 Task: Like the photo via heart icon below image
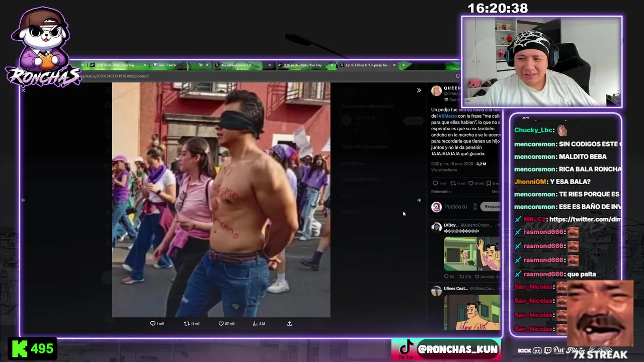(221, 324)
